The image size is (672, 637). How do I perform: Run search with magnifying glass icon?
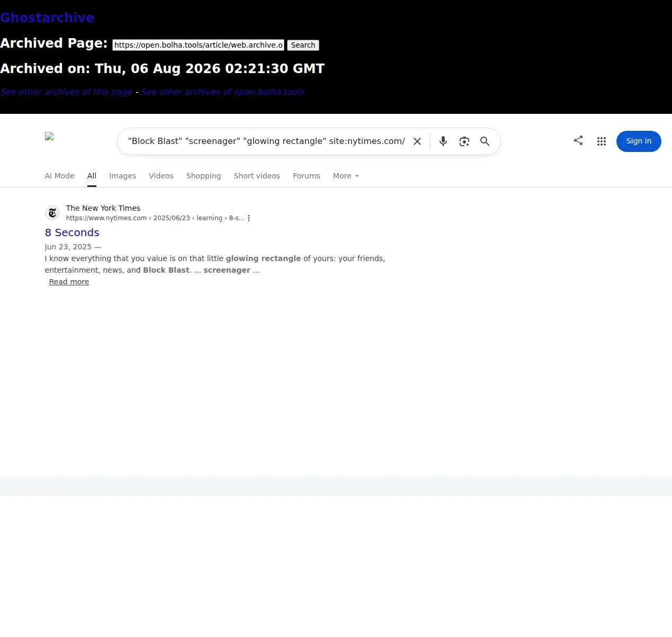tap(485, 141)
